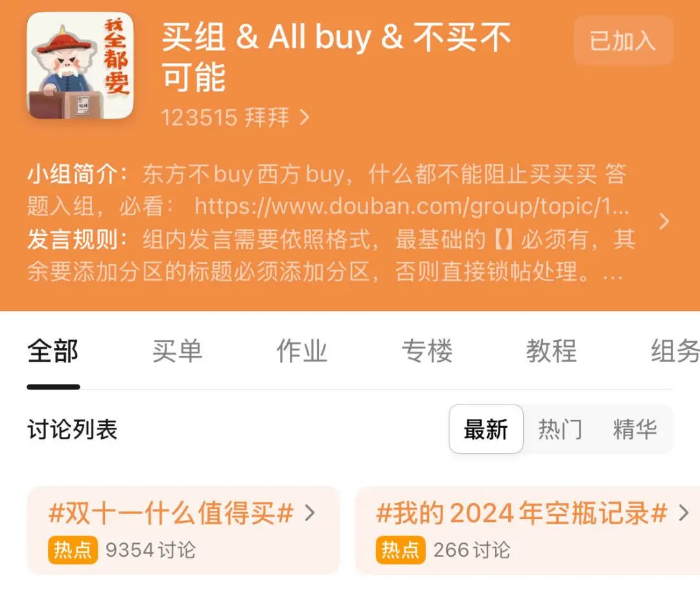Click 热点 badge under 空瓶记录 topic
This screenshot has width=700, height=597.
pyautogui.click(x=401, y=550)
